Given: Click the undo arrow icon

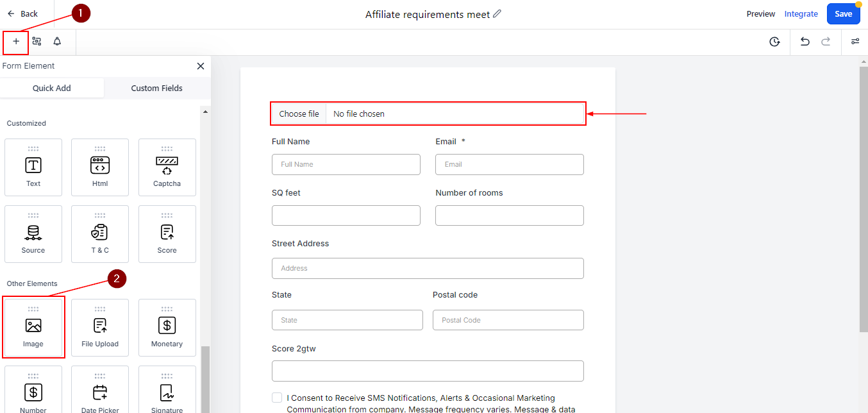Looking at the screenshot, I should pyautogui.click(x=805, y=42).
